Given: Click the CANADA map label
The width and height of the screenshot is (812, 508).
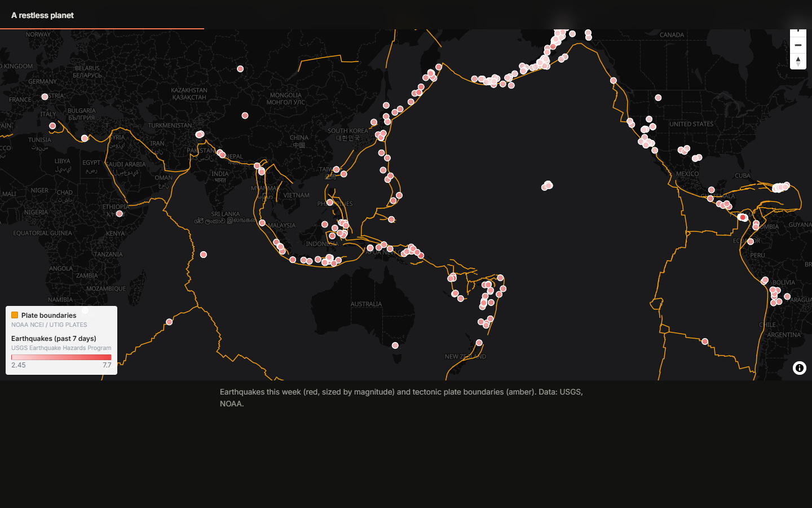Looking at the screenshot, I should (x=672, y=35).
